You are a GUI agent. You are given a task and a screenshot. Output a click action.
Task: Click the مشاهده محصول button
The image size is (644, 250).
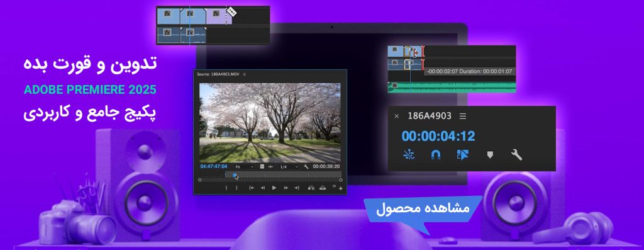pos(423,208)
